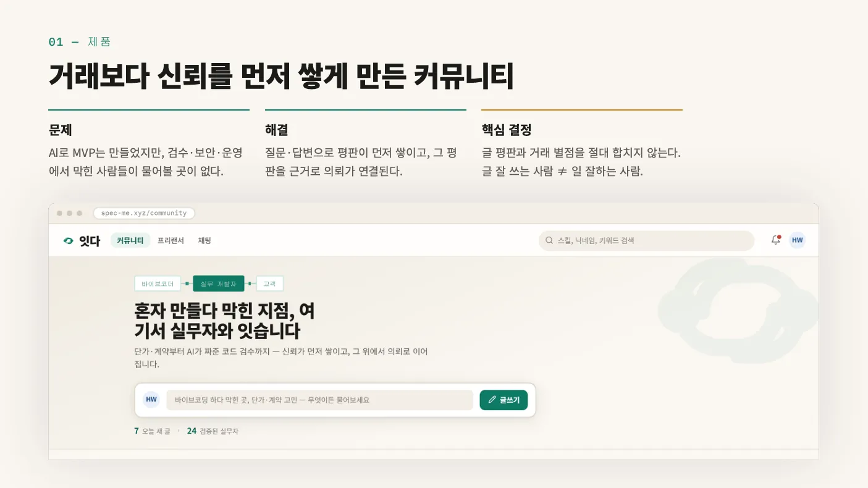Click the 잇다 logo icon
The image size is (868, 488).
[68, 241]
